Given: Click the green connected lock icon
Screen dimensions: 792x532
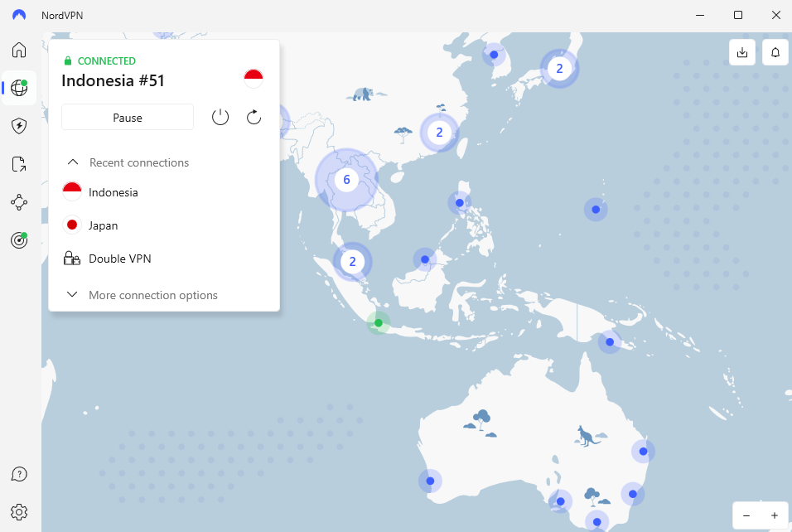Looking at the screenshot, I should (x=68, y=61).
